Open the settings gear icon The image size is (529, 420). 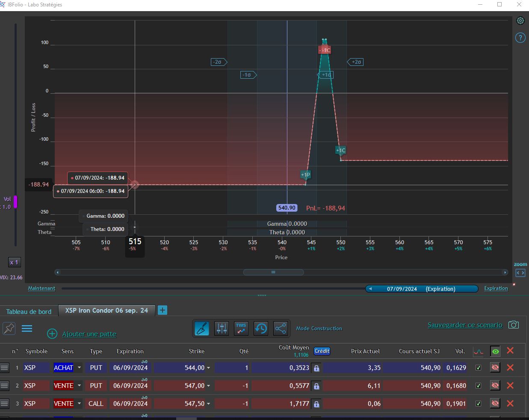tap(520, 21)
